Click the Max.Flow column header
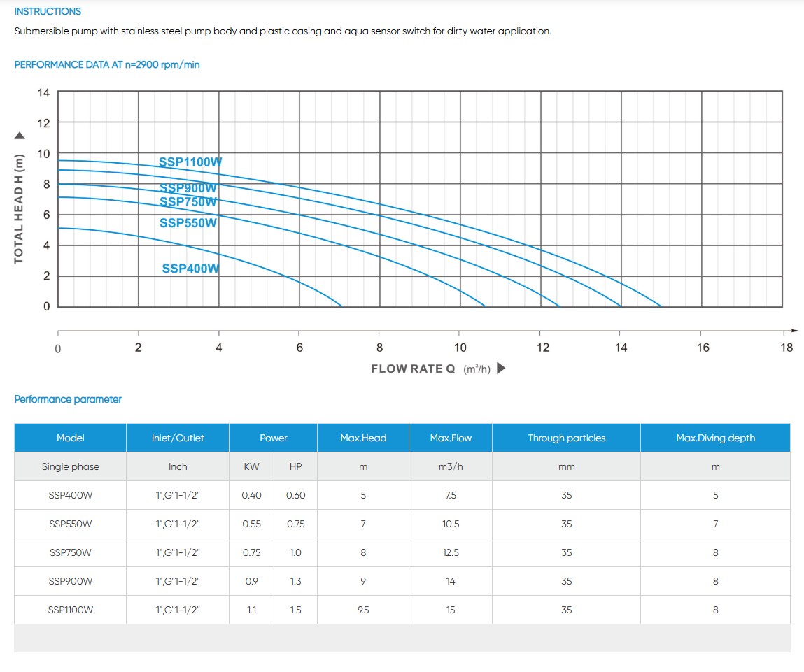804x672 pixels. [x=451, y=438]
